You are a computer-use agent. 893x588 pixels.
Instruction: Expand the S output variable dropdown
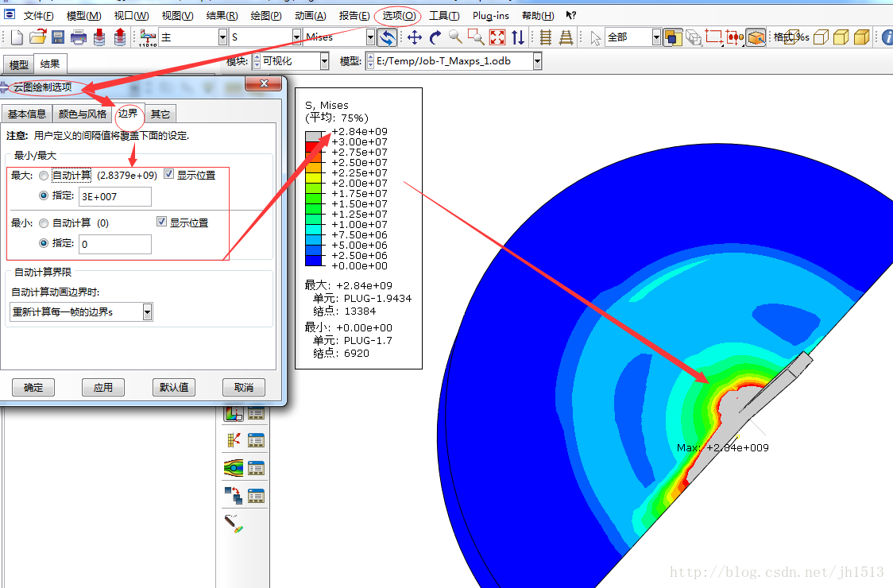(296, 37)
